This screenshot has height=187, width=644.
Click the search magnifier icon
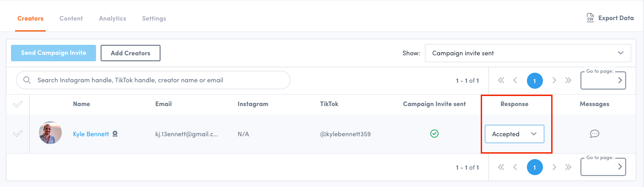28,80
